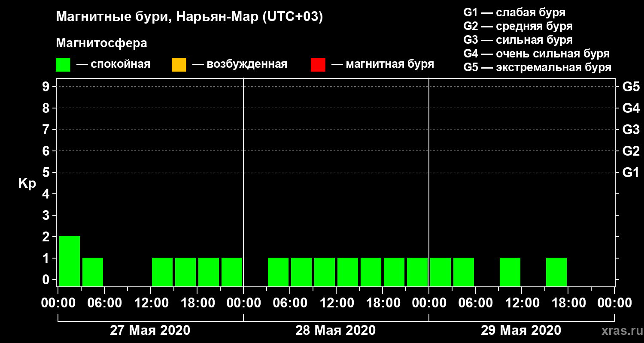The width and height of the screenshot is (644, 343).
Task: Click the red 'магнитная буря' legend swatch
Action: click(318, 65)
